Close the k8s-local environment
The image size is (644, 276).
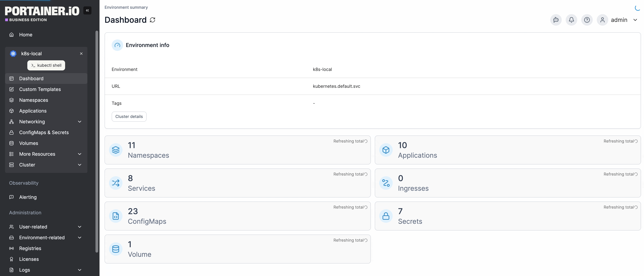(x=81, y=54)
